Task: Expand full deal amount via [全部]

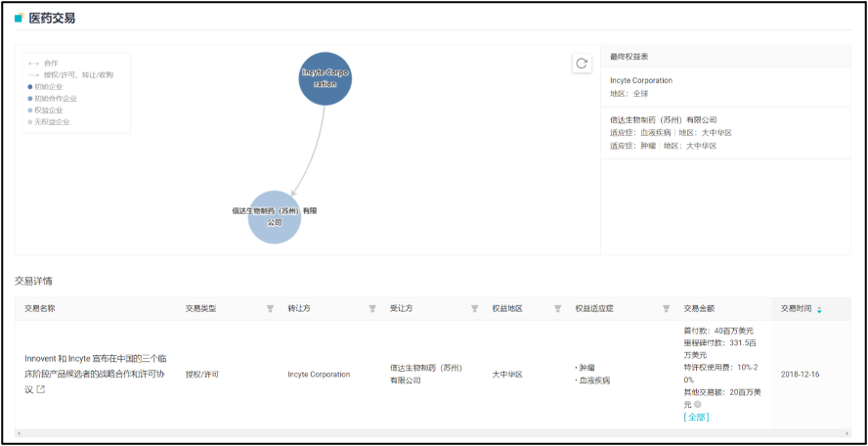Action: 696,417
